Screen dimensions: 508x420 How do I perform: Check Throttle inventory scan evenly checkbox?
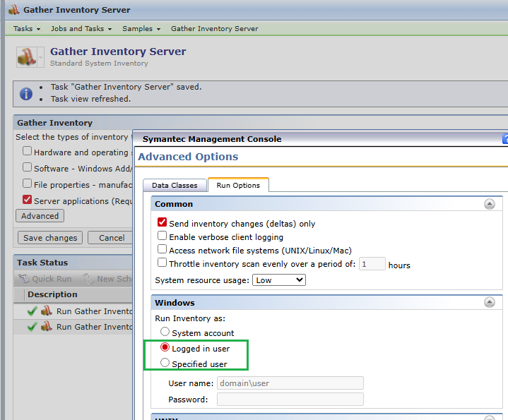162,263
